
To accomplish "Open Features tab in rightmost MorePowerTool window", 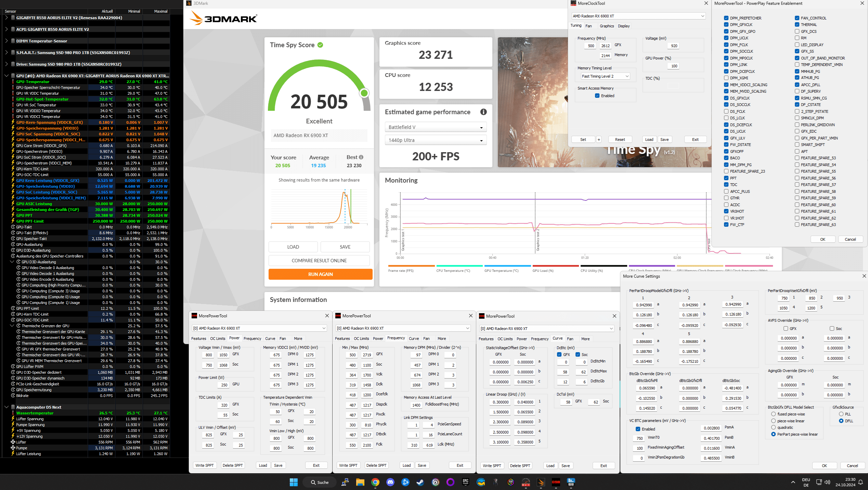I will [x=486, y=339].
